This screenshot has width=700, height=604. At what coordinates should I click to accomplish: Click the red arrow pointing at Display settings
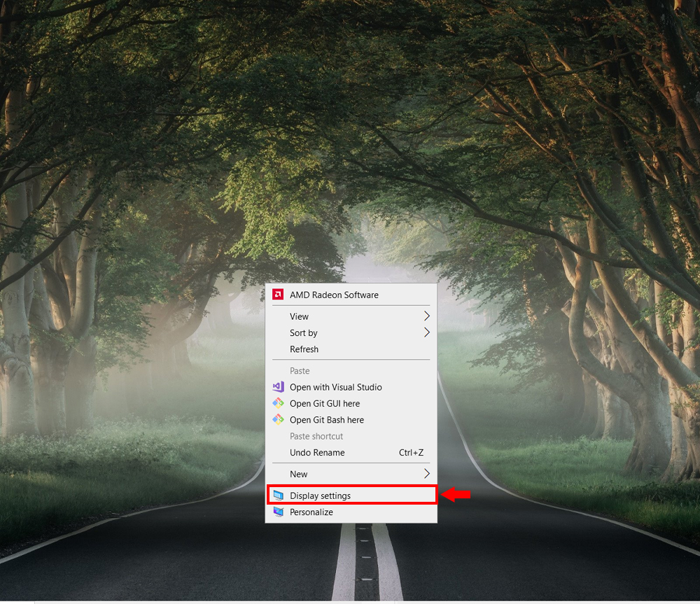tap(458, 495)
